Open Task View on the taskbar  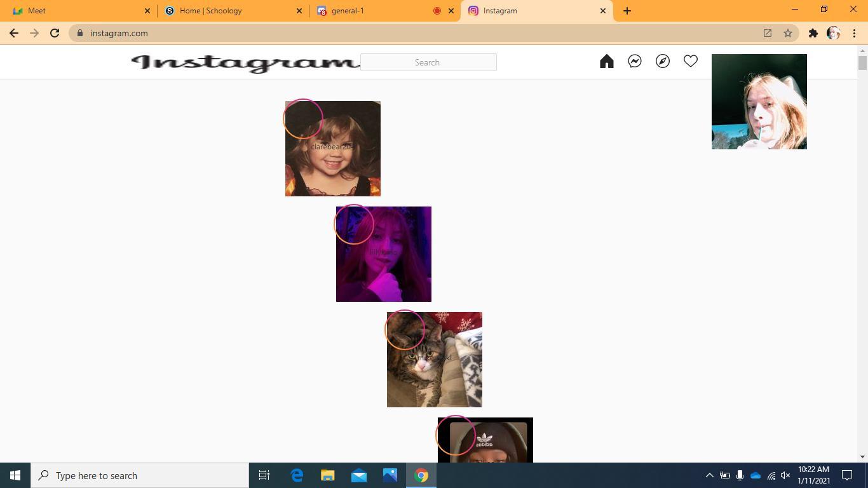point(264,475)
